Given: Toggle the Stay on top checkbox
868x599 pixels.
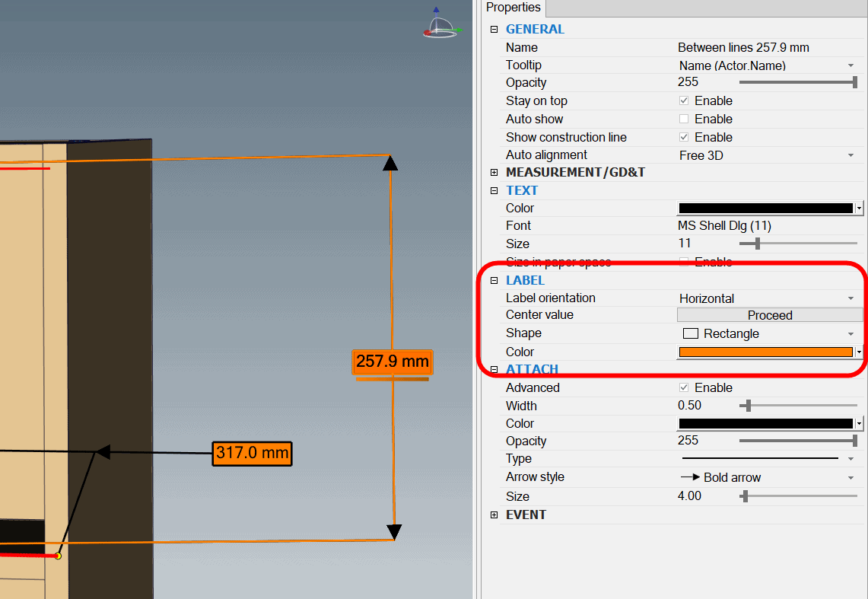Looking at the screenshot, I should (x=684, y=100).
